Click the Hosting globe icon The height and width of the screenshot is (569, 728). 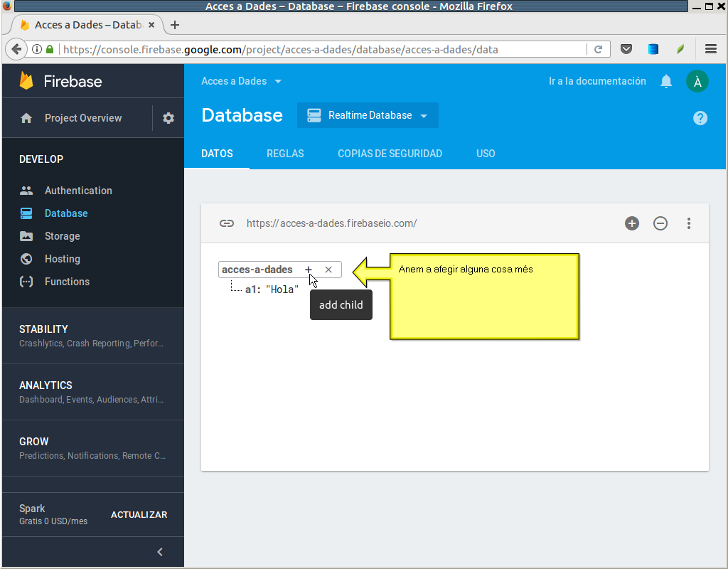(x=26, y=259)
